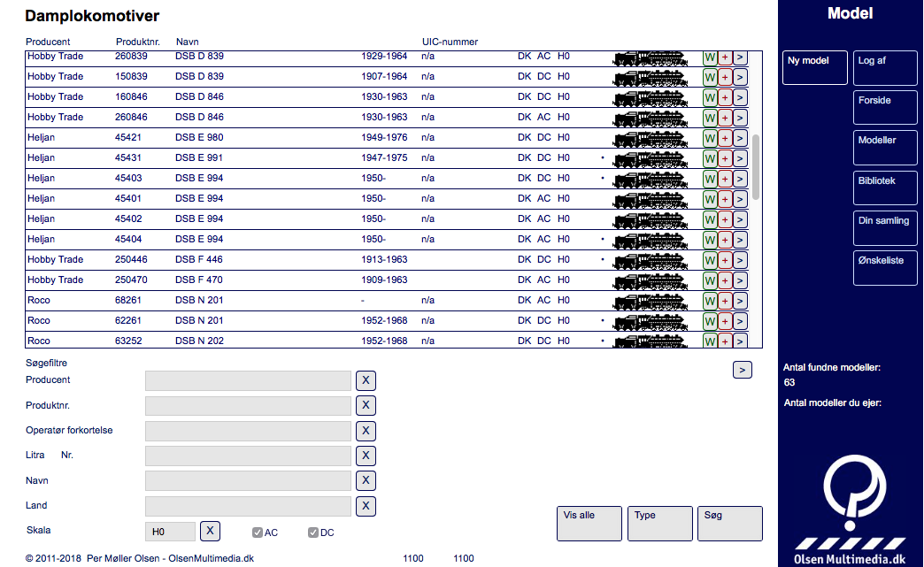Clear the Produktnr. filter with its X
924x567 pixels.
point(366,405)
